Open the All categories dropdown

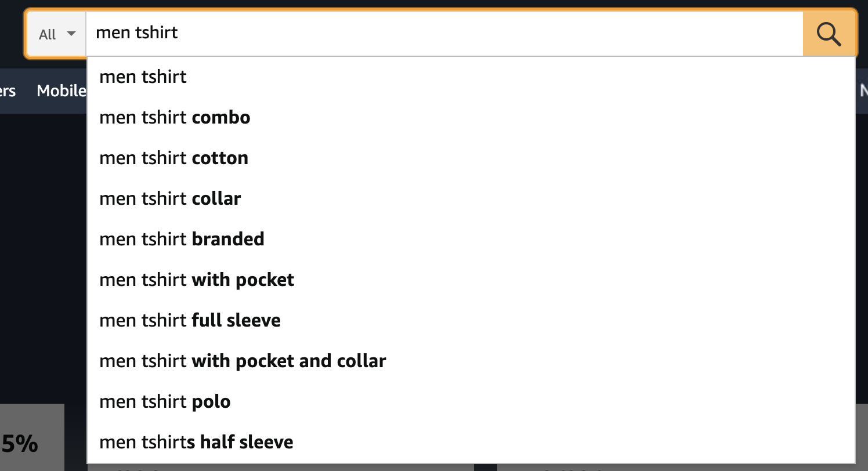pyautogui.click(x=56, y=34)
